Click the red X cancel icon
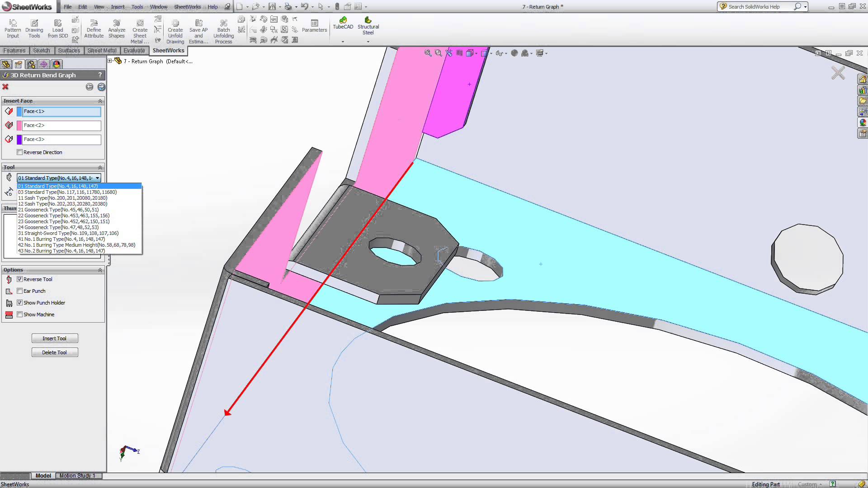Image resolution: width=868 pixels, height=488 pixels. coord(5,87)
